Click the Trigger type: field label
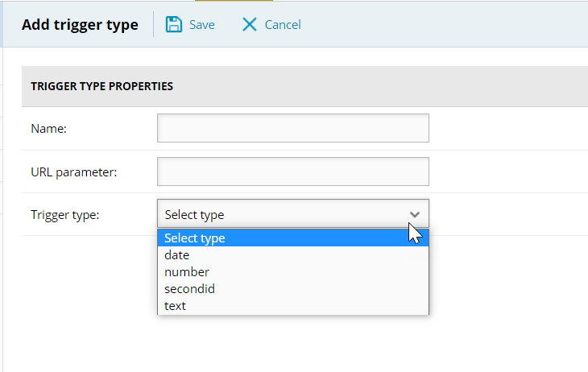Viewport: 588px width, 372px height. click(65, 215)
